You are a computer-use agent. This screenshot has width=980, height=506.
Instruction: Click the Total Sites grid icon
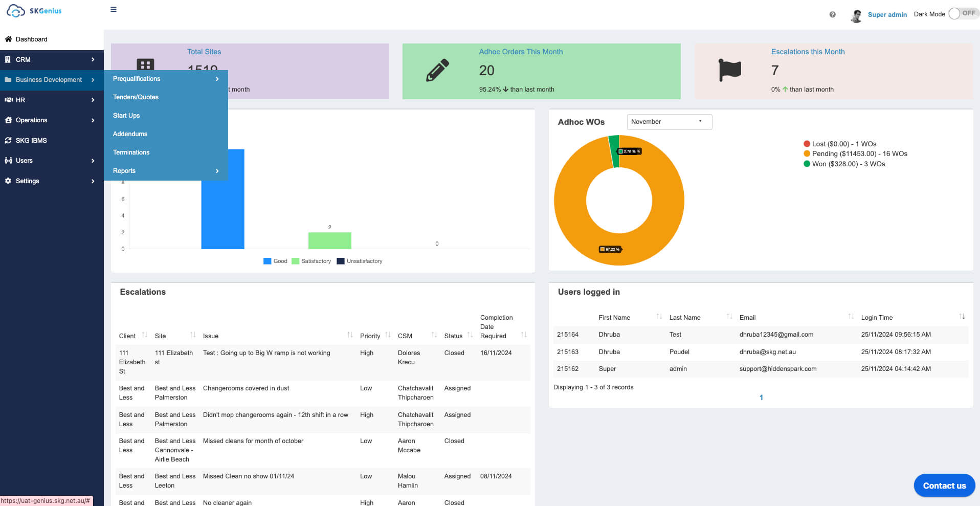pos(145,65)
